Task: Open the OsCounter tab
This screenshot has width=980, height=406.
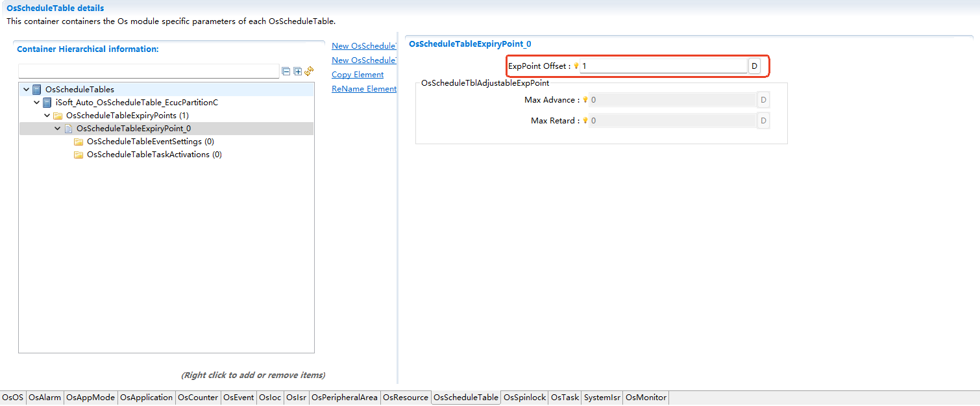Action: click(198, 398)
